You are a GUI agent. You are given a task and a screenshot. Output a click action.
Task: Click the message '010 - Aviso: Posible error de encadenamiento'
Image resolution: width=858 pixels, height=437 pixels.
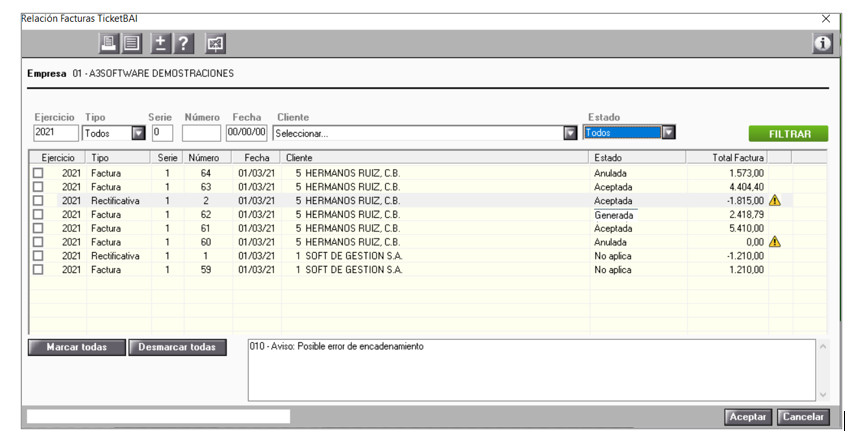pyautogui.click(x=337, y=346)
